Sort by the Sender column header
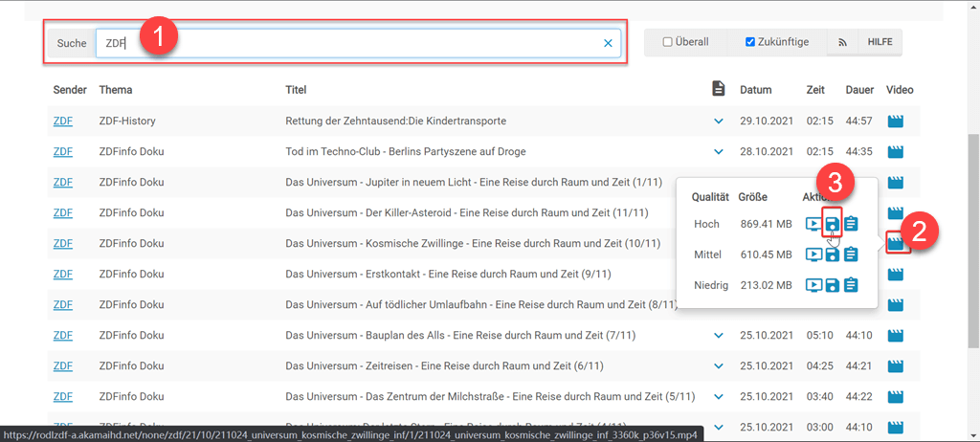 pos(69,90)
